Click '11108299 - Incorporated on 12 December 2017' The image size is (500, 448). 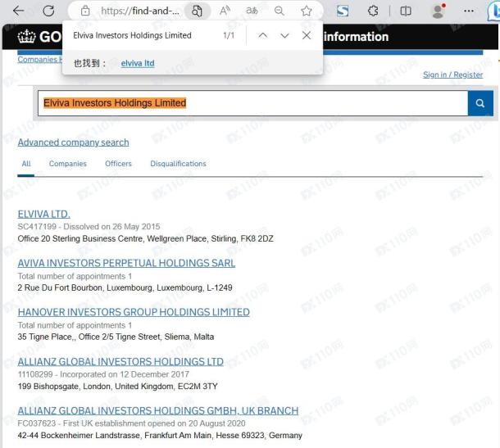[x=103, y=374]
